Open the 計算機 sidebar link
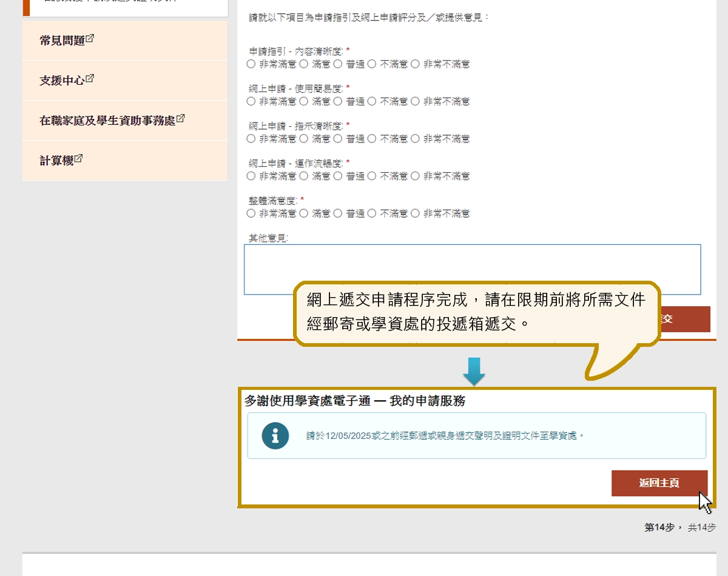728x576 pixels. point(56,161)
